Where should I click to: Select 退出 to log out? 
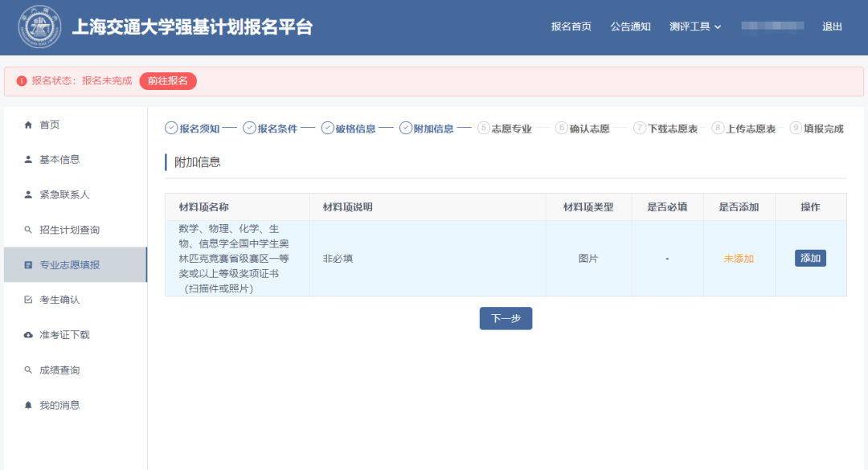point(833,27)
